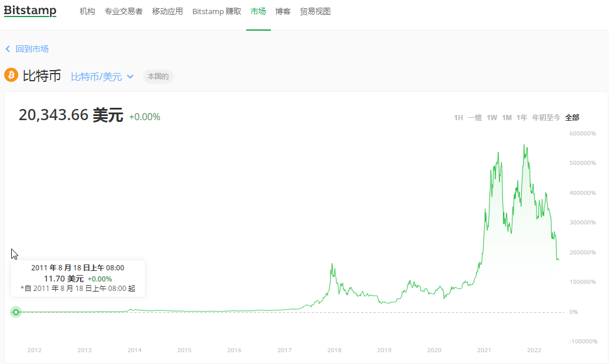Go to the 移动应用 page

pos(167,12)
